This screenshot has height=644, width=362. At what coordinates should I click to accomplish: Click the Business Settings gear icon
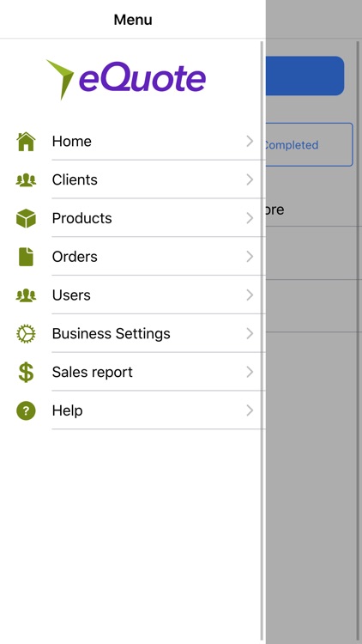tap(26, 333)
